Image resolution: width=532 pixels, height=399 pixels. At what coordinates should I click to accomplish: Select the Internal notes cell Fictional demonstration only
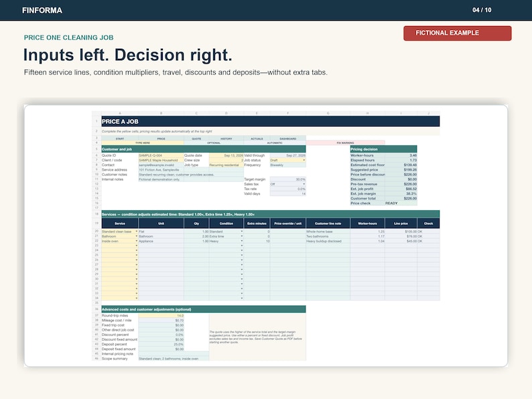pyautogui.click(x=191, y=179)
